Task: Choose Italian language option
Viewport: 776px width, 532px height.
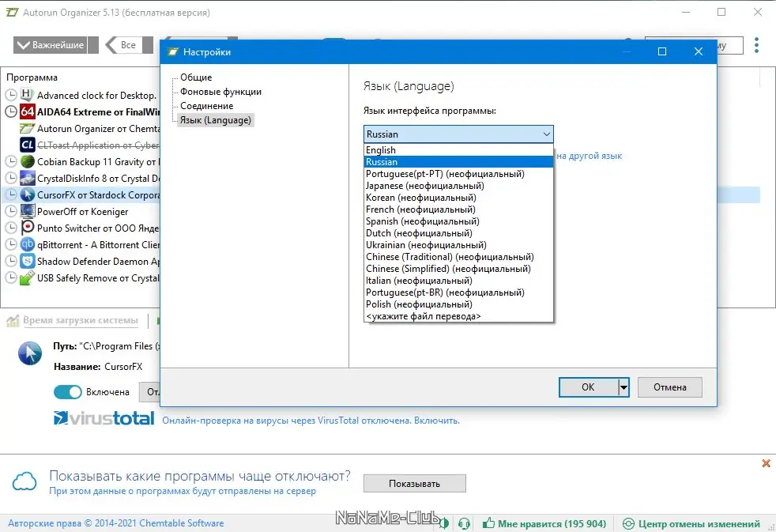Action: [x=458, y=281]
